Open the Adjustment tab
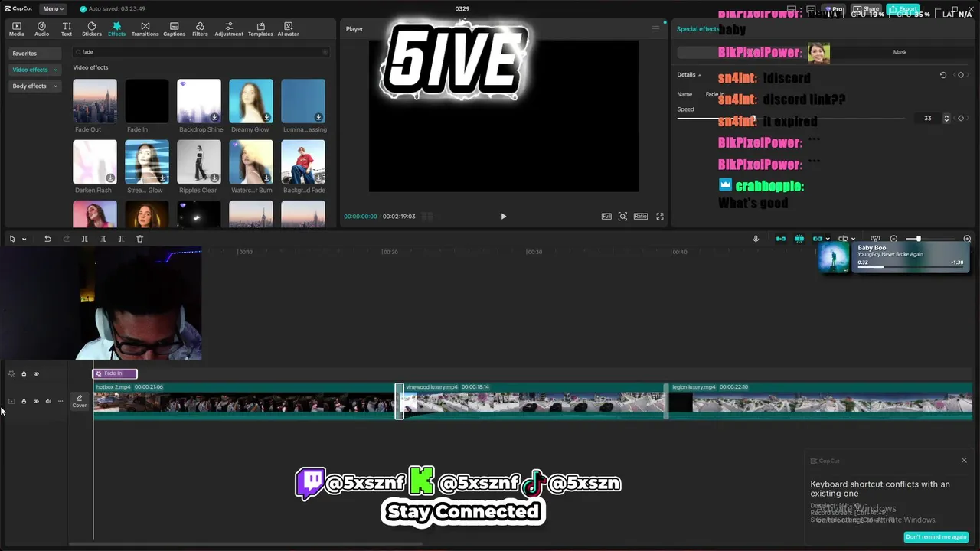980x551 pixels. [x=229, y=29]
